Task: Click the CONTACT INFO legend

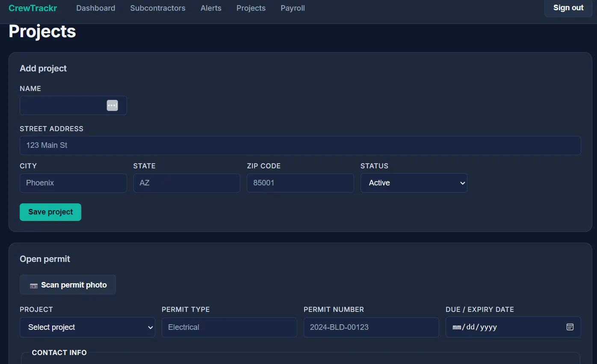Action: click(59, 352)
